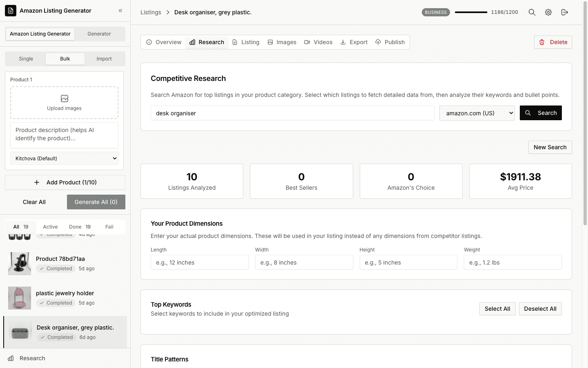Open the Kitchova (Default) brand dropdown
This screenshot has height=368, width=588.
(64, 158)
